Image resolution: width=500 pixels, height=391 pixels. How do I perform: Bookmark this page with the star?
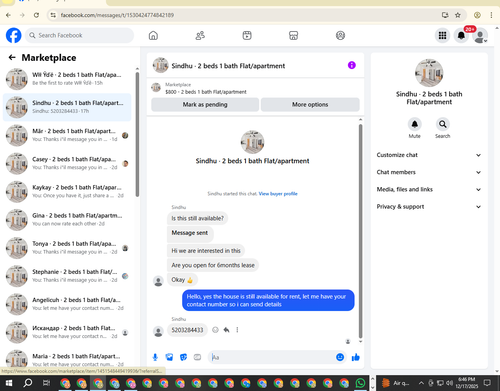[x=458, y=15]
